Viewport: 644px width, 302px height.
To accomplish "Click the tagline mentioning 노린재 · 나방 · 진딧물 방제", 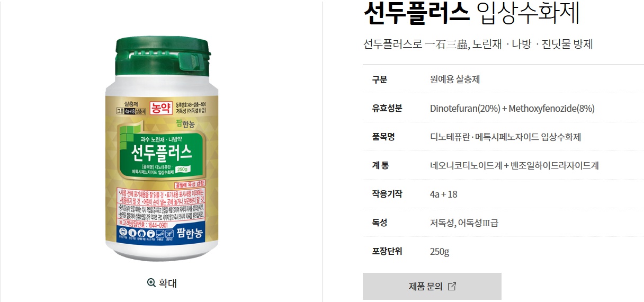I will point(478,45).
